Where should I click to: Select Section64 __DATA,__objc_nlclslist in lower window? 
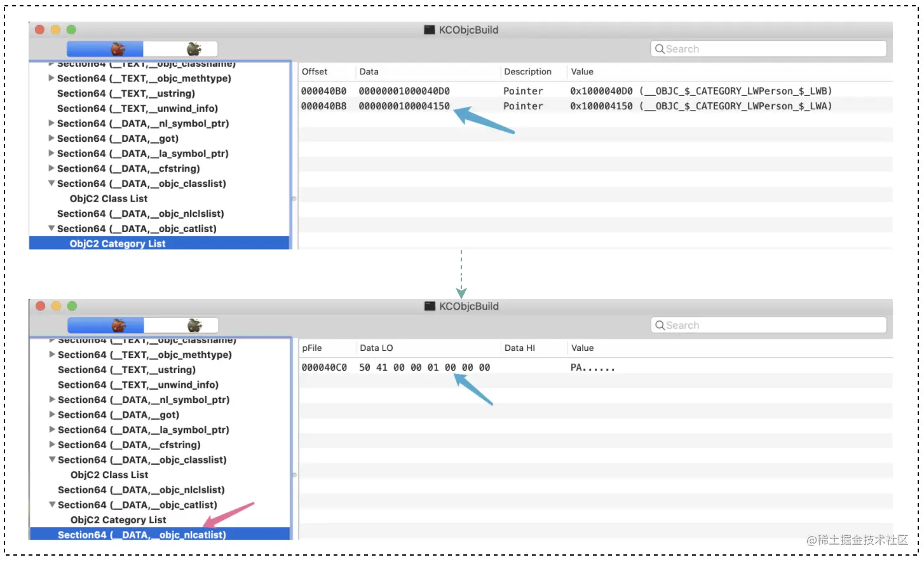tap(141, 490)
